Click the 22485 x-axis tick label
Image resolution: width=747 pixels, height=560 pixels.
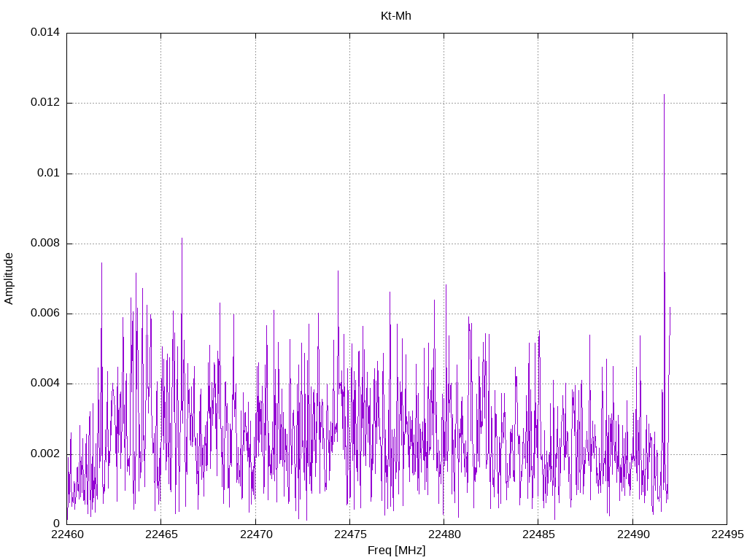point(538,535)
